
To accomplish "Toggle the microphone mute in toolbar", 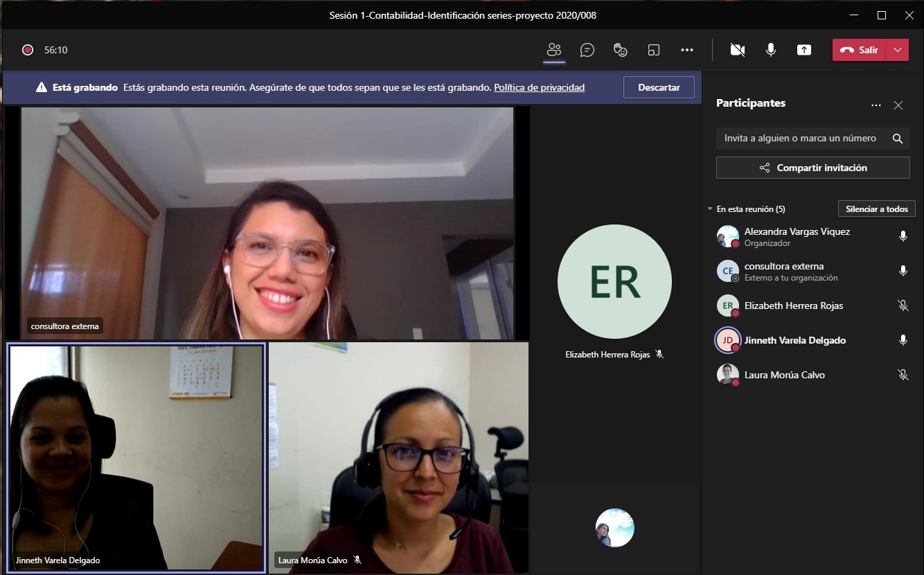I will tap(770, 50).
